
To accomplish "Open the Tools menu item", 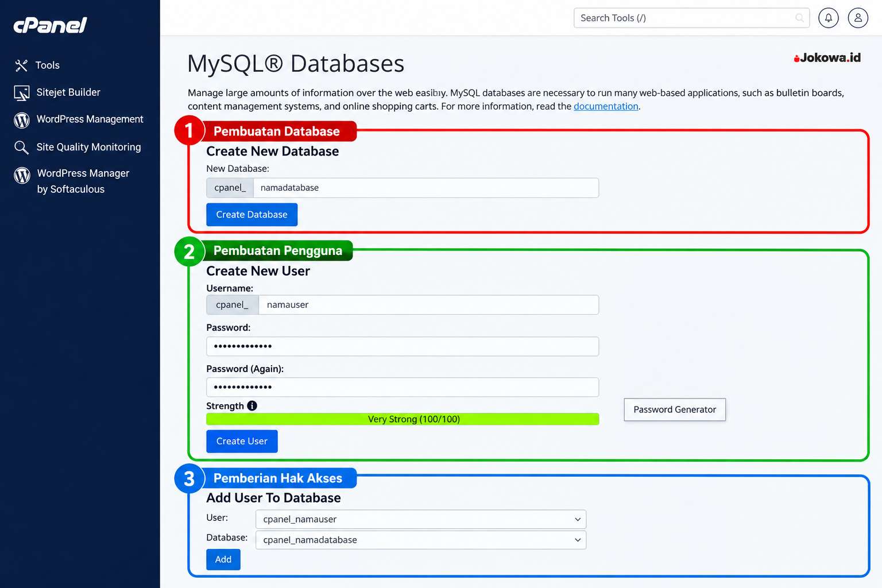I will tap(48, 65).
